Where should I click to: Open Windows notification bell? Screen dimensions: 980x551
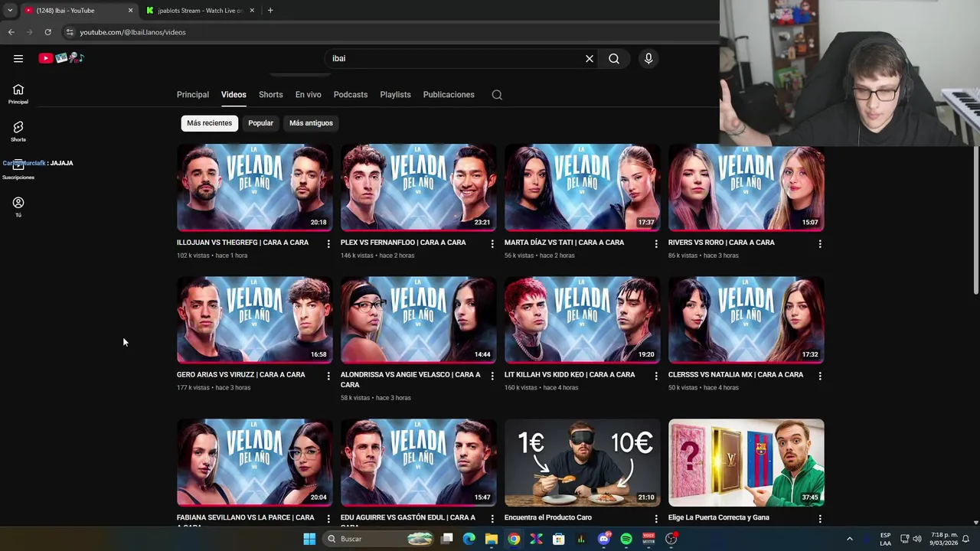coord(965,539)
